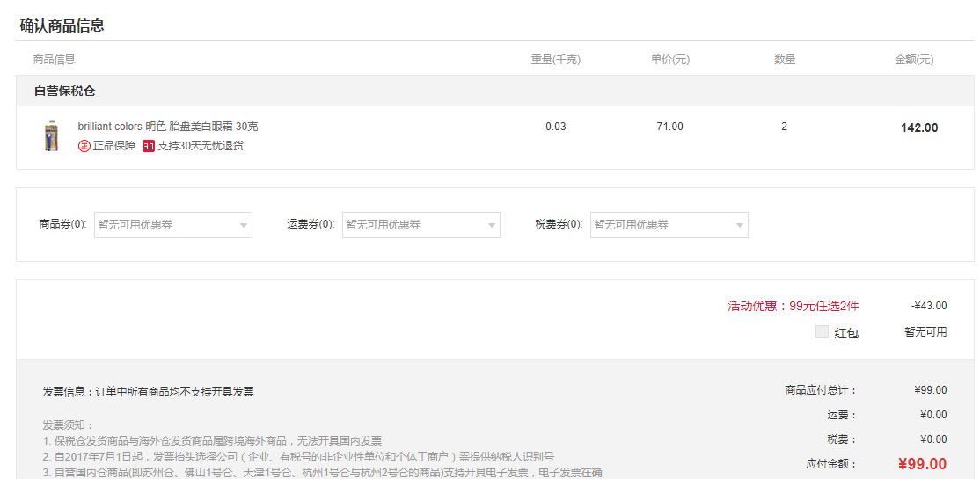
Task: Click the 正品保障 circular badge icon
Action: pos(84,146)
